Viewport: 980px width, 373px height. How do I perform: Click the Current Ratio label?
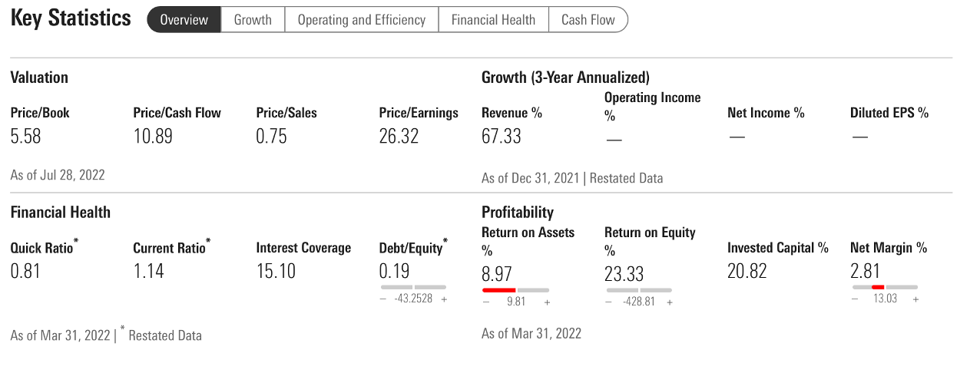click(171, 248)
